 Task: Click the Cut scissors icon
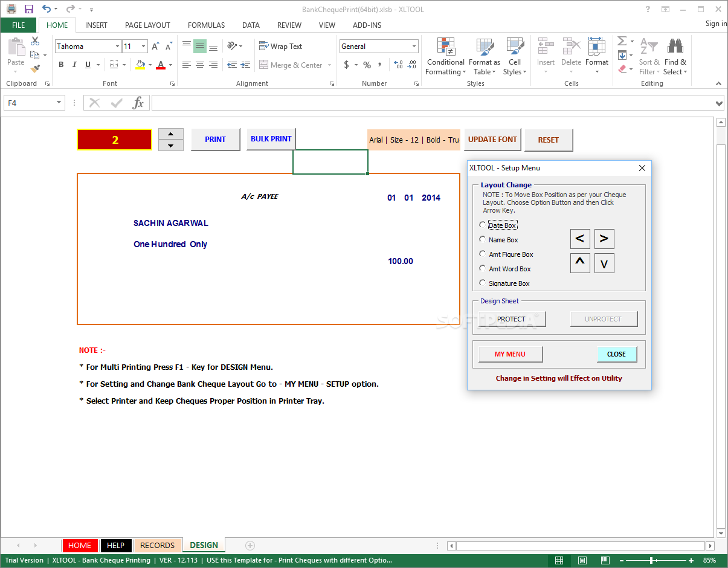pos(35,41)
